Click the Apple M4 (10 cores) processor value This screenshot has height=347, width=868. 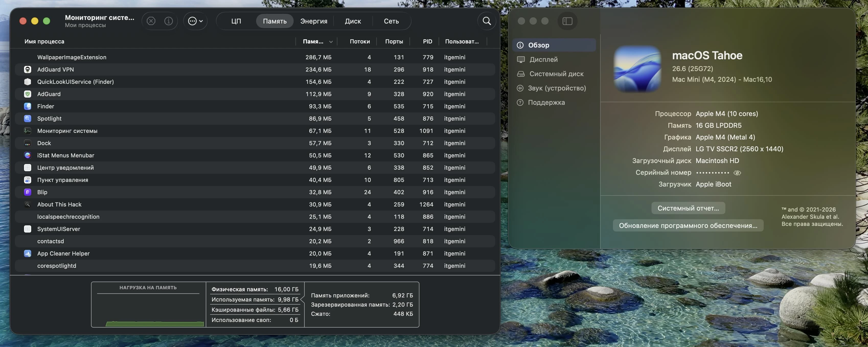[x=727, y=114]
